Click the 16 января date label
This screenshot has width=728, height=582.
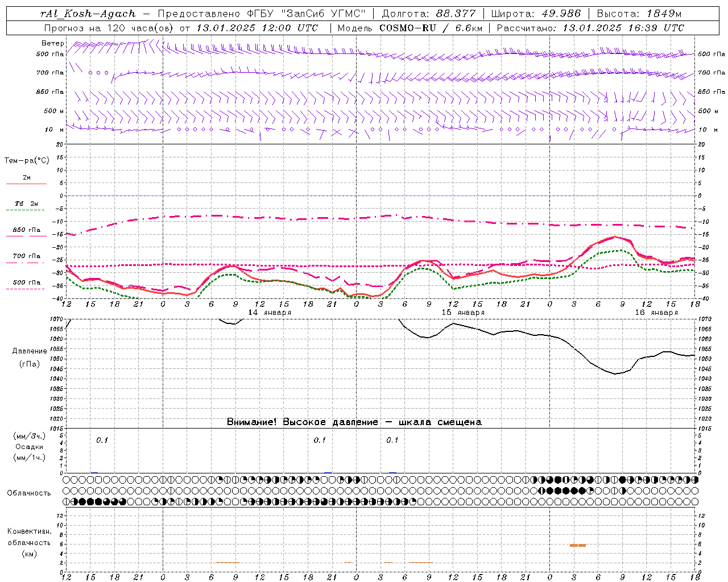(x=656, y=313)
